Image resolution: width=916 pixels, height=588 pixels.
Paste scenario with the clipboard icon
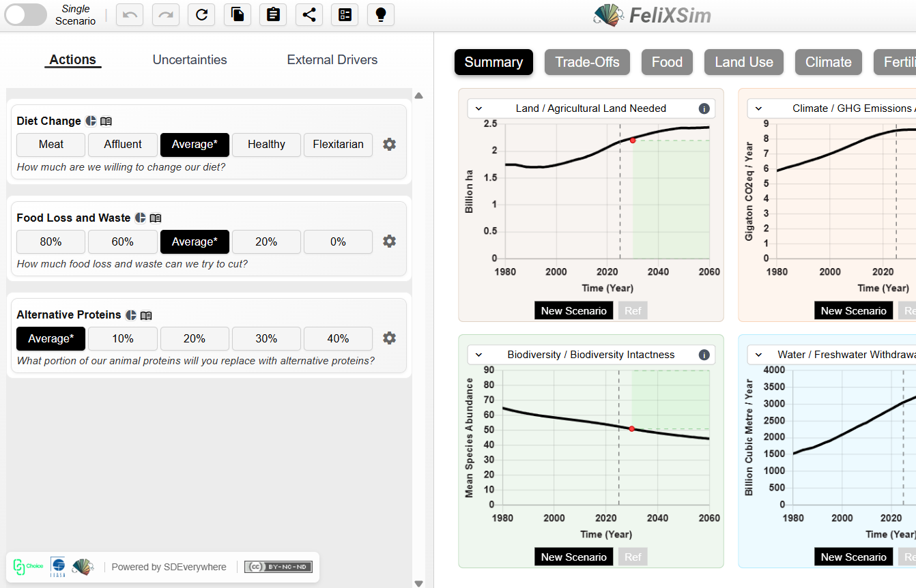pyautogui.click(x=273, y=14)
